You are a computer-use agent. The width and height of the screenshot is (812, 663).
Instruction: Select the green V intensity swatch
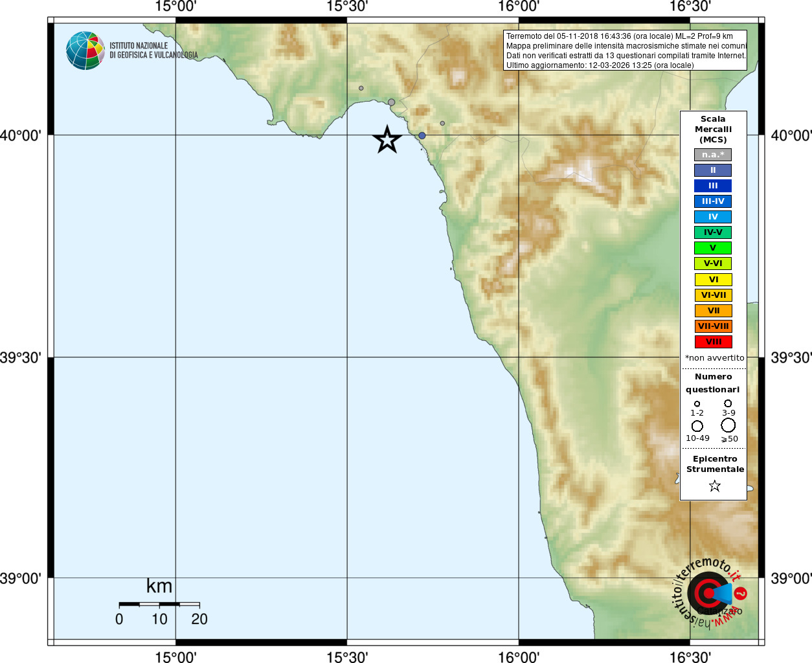tap(713, 248)
